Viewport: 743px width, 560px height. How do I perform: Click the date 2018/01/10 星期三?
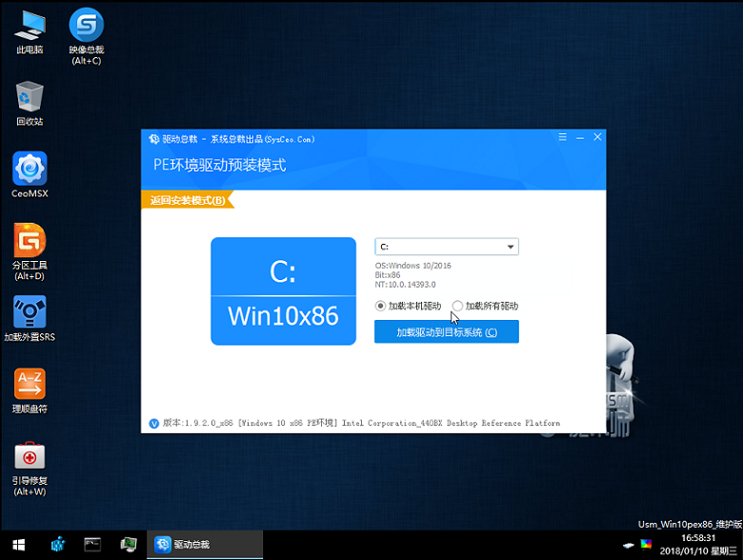(698, 551)
